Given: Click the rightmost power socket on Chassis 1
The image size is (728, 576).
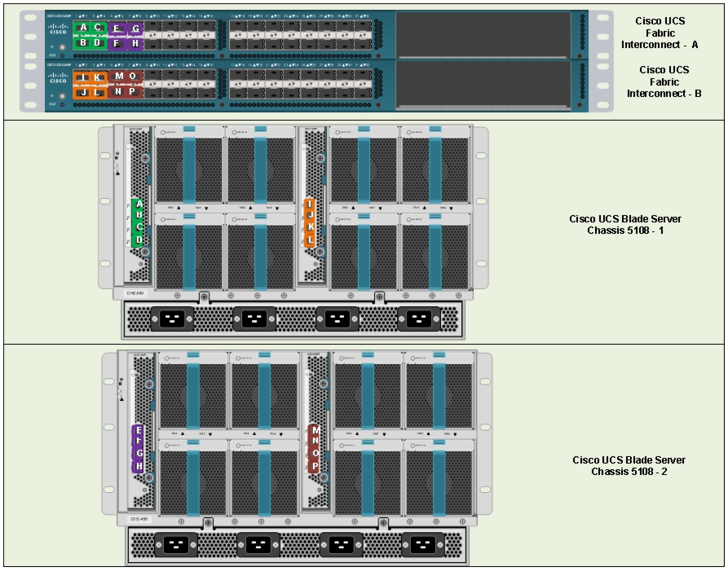Looking at the screenshot, I should pos(419,319).
